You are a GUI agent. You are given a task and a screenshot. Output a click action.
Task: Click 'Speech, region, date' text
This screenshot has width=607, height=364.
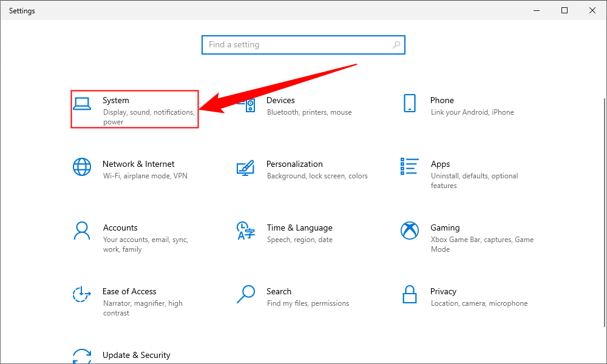300,240
